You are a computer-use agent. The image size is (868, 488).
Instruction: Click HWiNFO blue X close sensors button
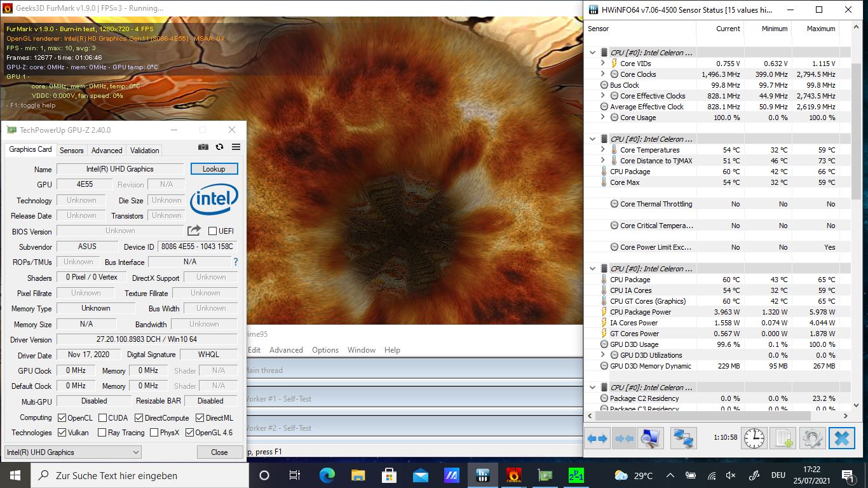click(x=842, y=438)
